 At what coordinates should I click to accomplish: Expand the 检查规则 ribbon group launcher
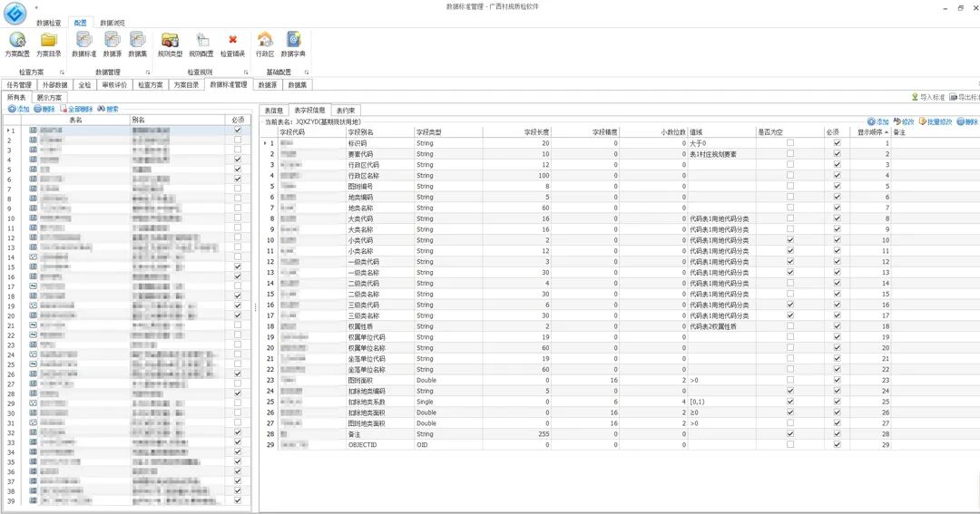click(246, 73)
